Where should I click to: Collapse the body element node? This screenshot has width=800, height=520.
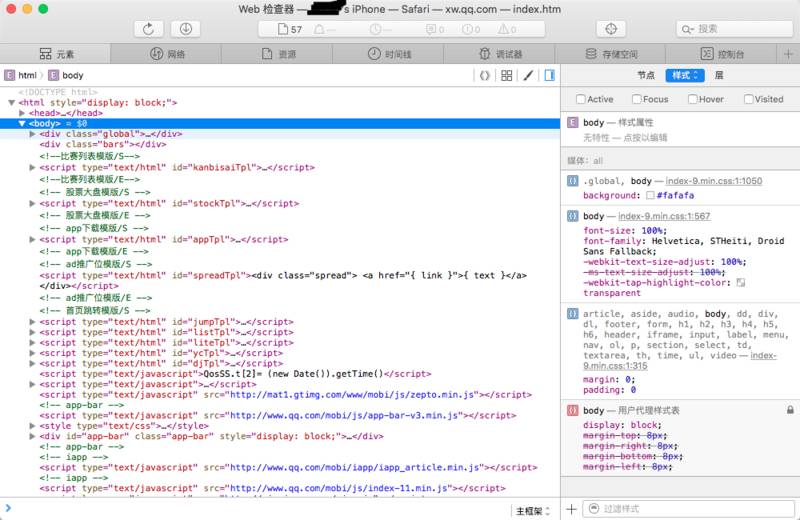(x=22, y=123)
